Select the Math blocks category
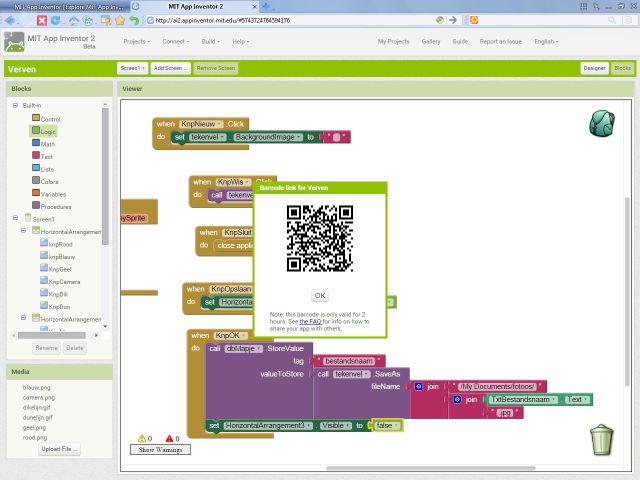The width and height of the screenshot is (640, 480). pos(43,144)
